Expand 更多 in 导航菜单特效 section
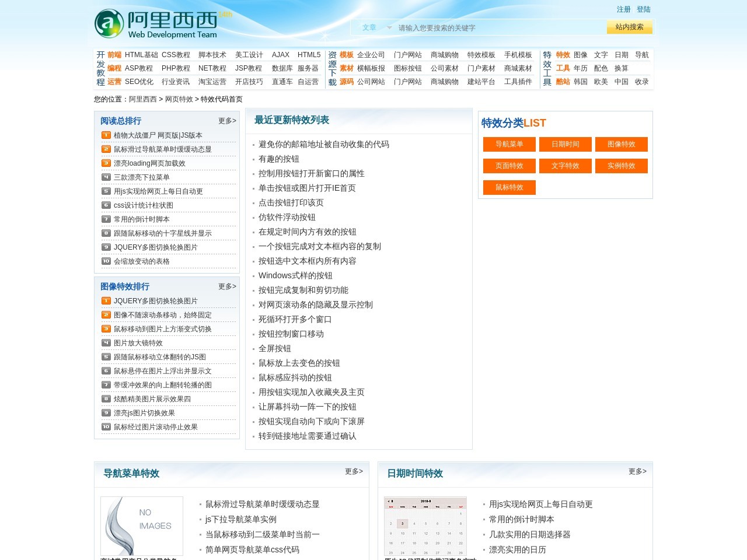Viewport: 747px width, 560px height. coord(354,471)
